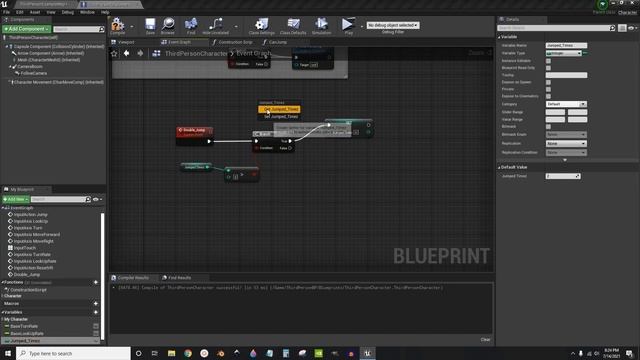The width and height of the screenshot is (640, 360).
Task: Select Set Jumped_Times option
Action: tap(280, 117)
